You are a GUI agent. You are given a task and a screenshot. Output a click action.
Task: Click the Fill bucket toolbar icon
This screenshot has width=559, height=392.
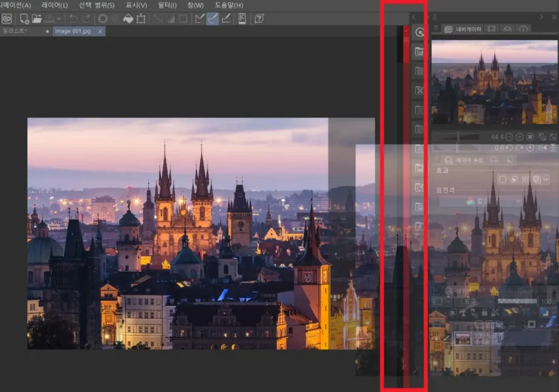[128, 19]
